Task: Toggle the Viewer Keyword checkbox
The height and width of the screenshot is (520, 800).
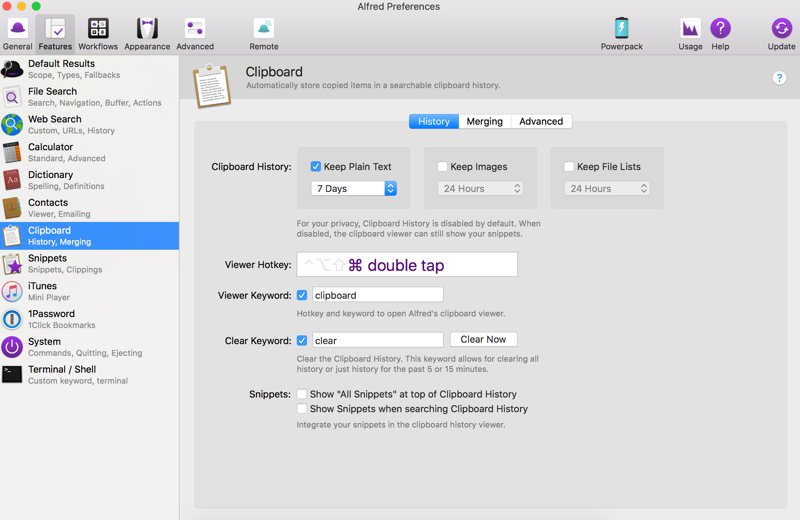Action: 302,295
